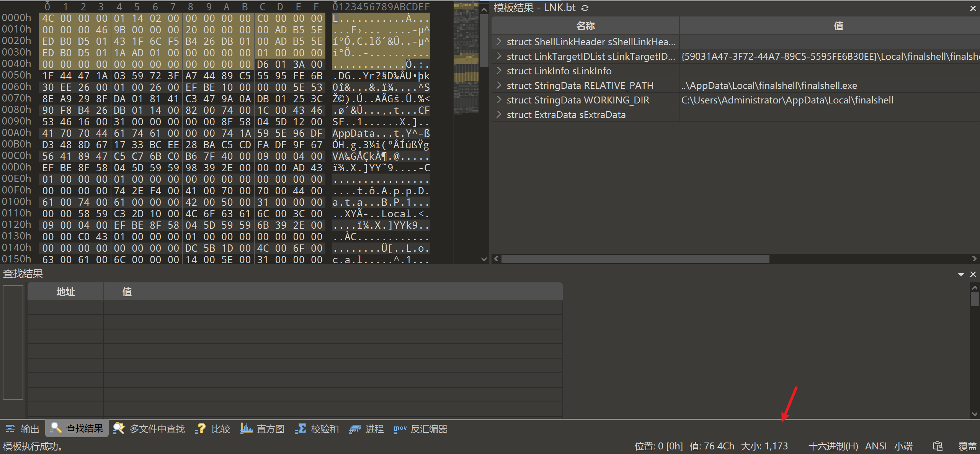980x454 pixels.
Task: Click the clipboard icon in status bar
Action: [x=938, y=446]
